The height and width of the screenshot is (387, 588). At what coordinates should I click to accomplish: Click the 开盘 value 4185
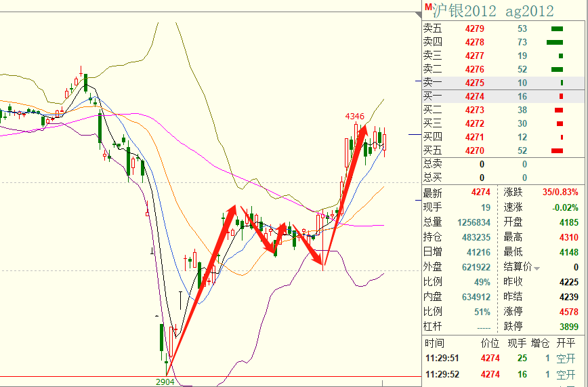click(x=569, y=222)
